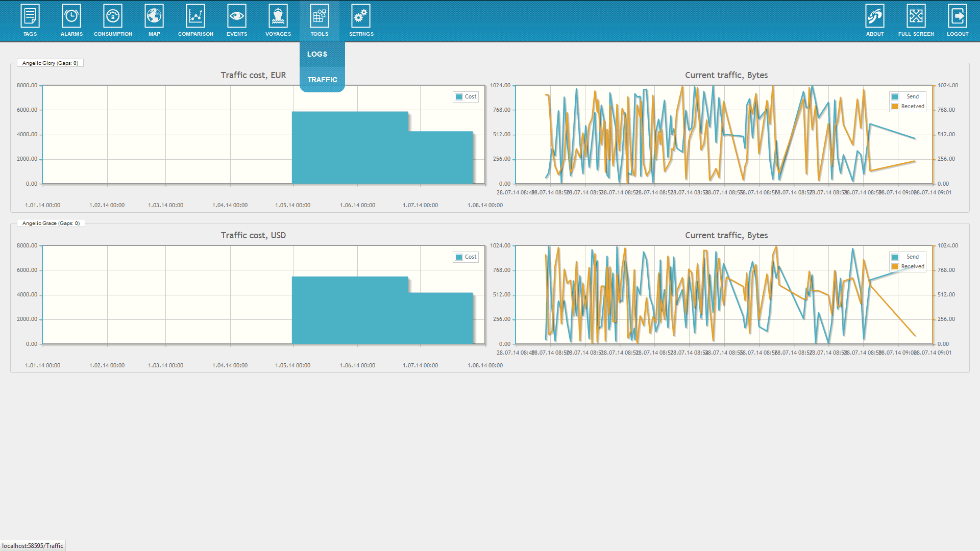Switch to Full Screen mode icon
This screenshot has width=980, height=551.
(x=916, y=16)
